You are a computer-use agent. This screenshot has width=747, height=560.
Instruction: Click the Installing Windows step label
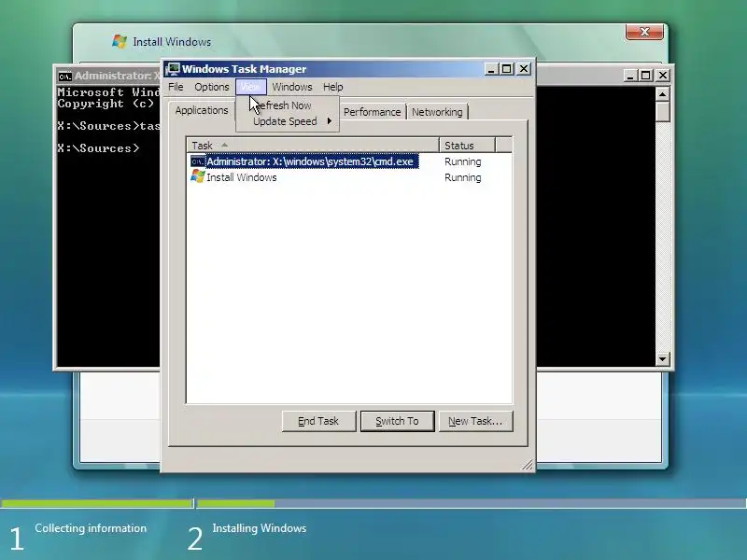click(260, 528)
